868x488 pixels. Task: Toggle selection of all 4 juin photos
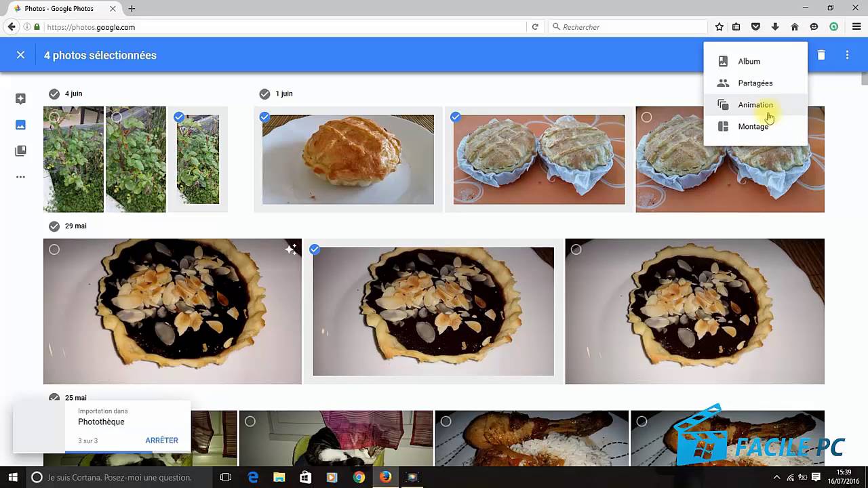tap(54, 94)
